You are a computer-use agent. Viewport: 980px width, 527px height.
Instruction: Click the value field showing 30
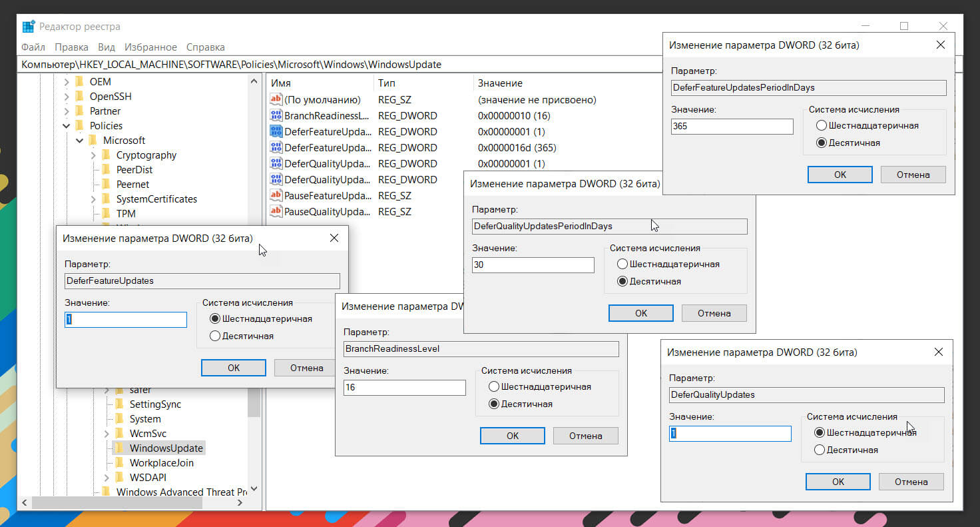[533, 265]
